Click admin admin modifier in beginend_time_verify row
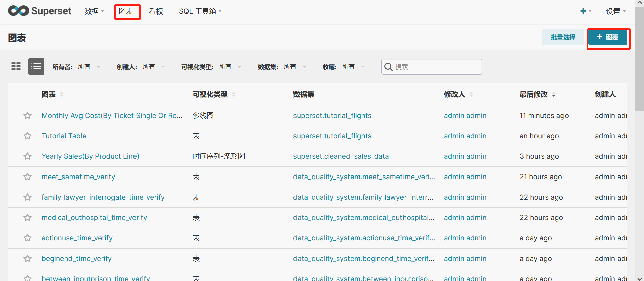 coord(465,259)
